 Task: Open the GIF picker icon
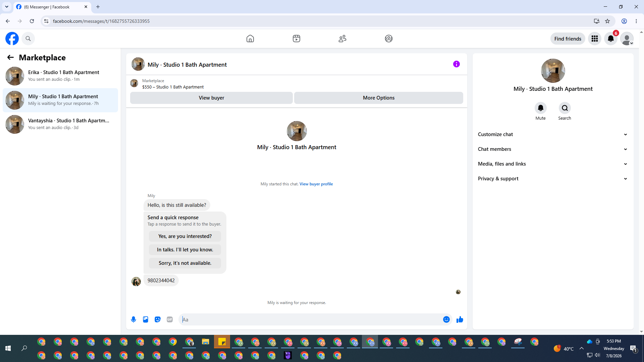170,319
